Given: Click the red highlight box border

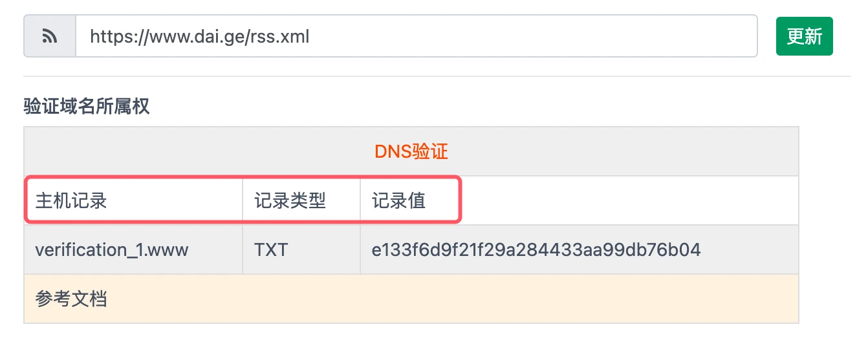Looking at the screenshot, I should [x=461, y=201].
